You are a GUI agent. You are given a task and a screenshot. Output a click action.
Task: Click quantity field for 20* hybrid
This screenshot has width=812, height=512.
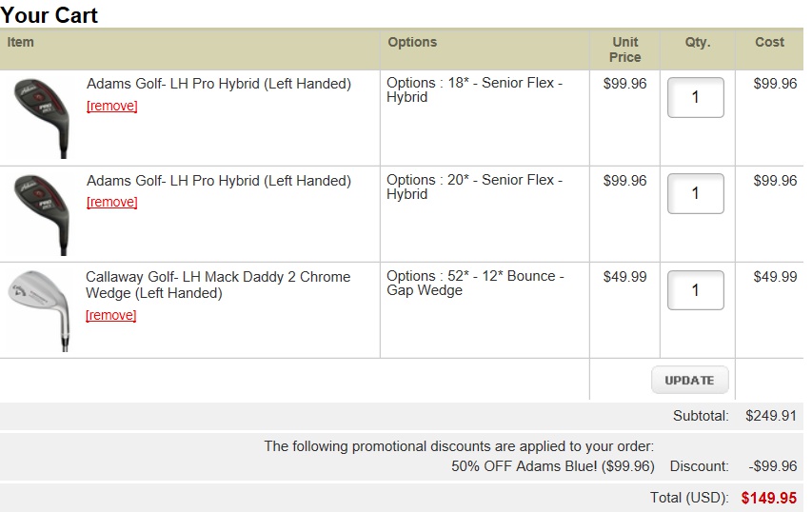[x=695, y=193]
